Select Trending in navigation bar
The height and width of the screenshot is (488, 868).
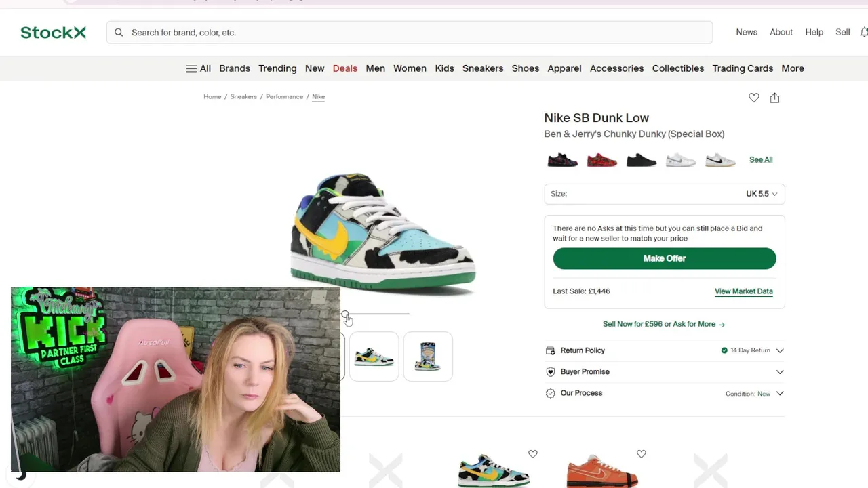coord(277,68)
